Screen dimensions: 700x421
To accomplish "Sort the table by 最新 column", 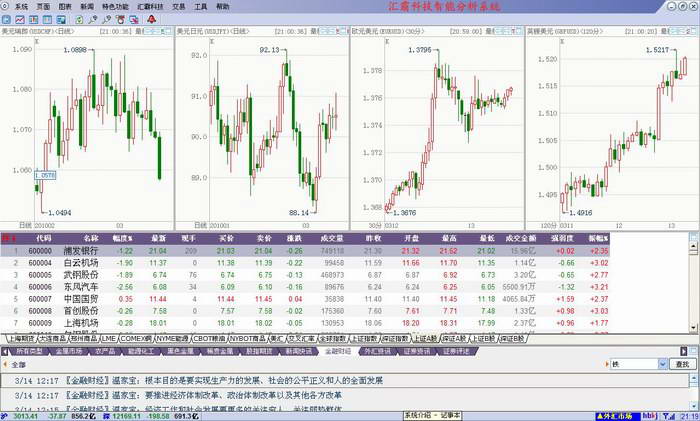I will pyautogui.click(x=158, y=238).
